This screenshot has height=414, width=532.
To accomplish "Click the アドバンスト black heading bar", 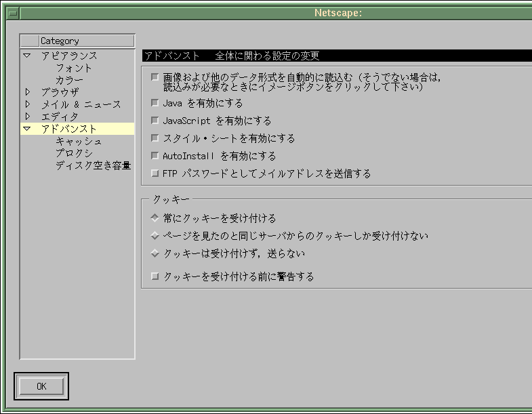I will click(337, 56).
